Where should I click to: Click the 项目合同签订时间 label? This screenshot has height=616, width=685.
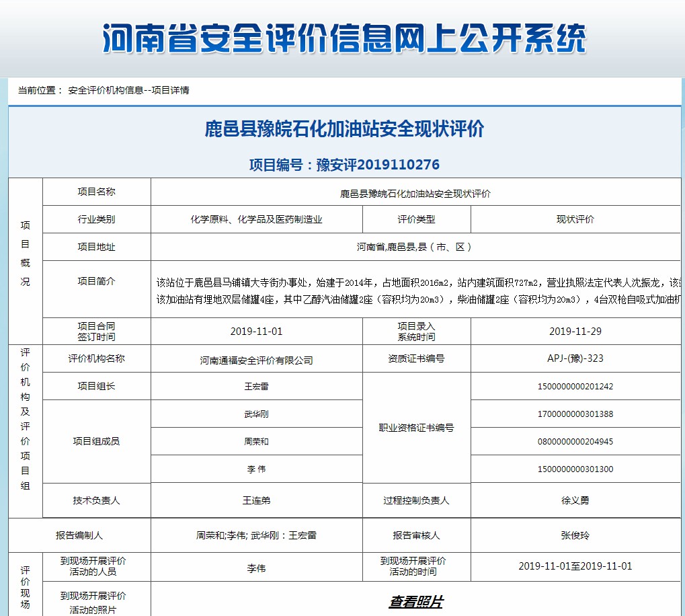coord(97,331)
